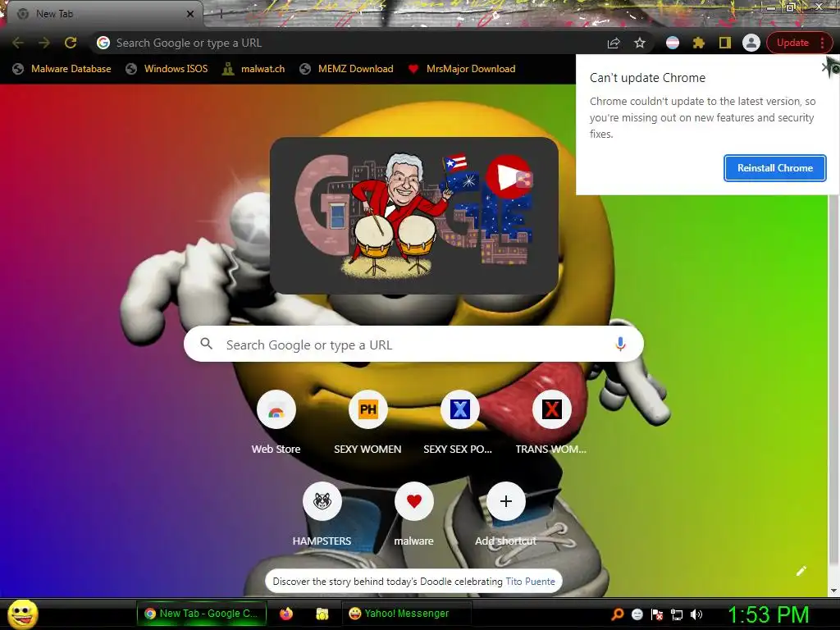Image resolution: width=840 pixels, height=630 pixels.
Task: Open the HAMPSTERS shortcut
Action: [x=322, y=514]
